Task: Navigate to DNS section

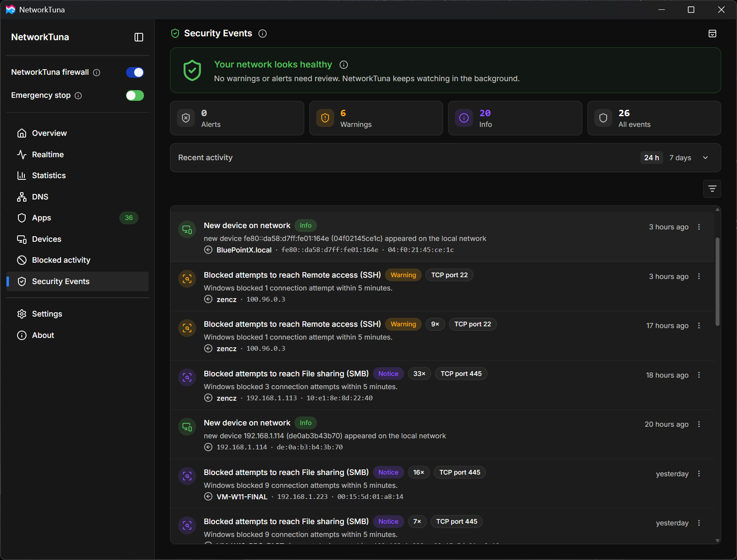Action: [77, 197]
